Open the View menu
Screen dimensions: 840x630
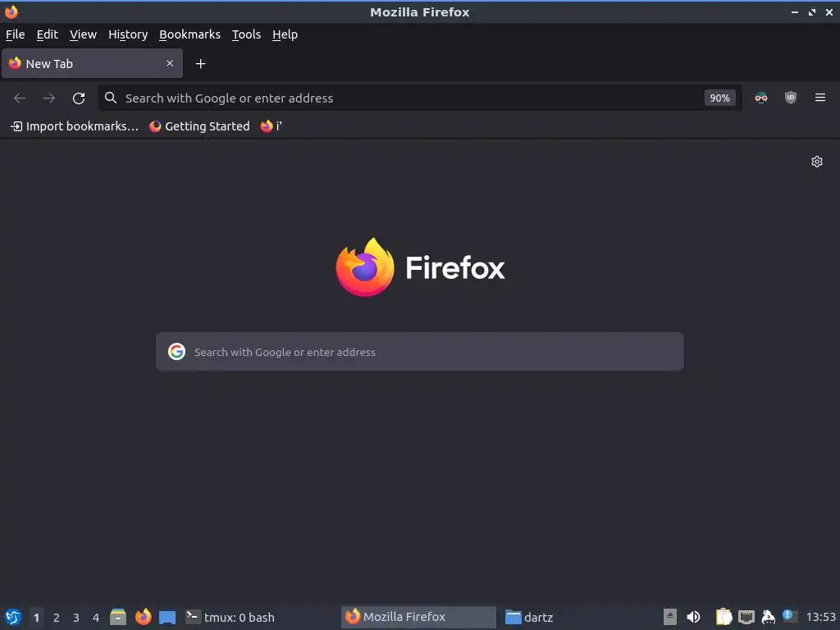(x=83, y=34)
